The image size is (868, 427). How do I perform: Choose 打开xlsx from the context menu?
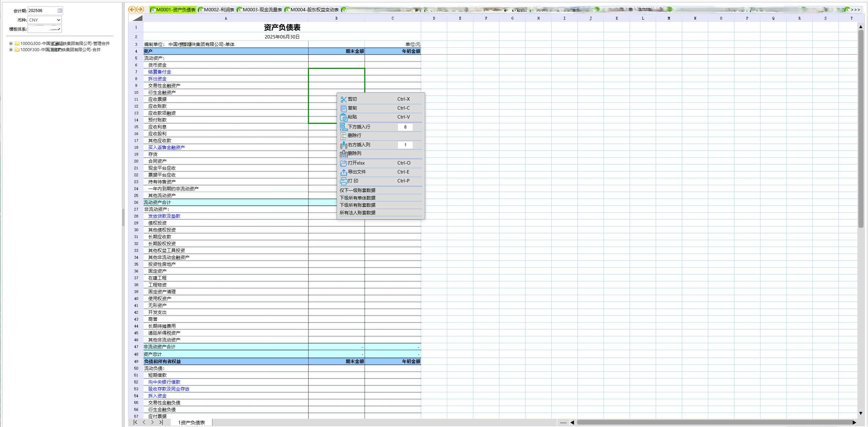(356, 163)
